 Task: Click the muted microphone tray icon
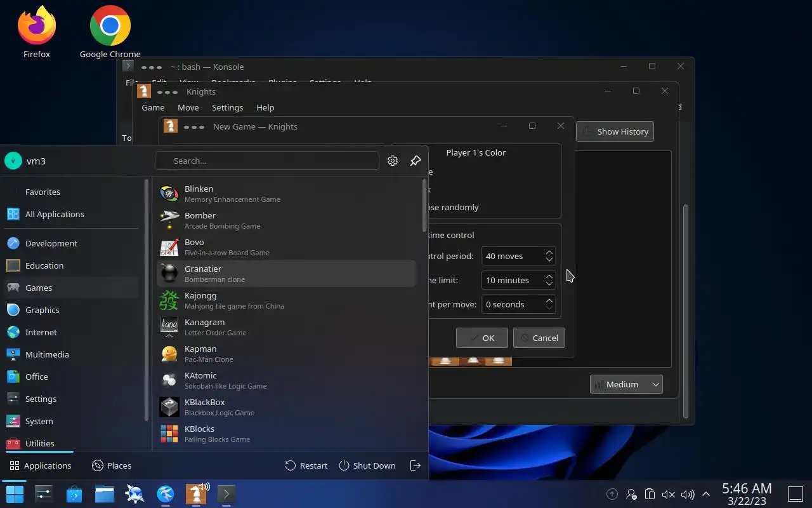coord(668,494)
